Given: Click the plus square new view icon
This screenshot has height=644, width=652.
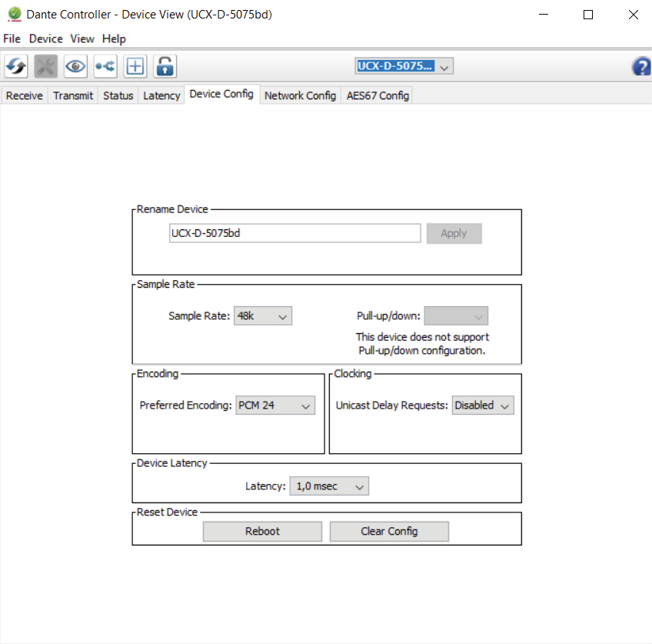Looking at the screenshot, I should coord(135,66).
